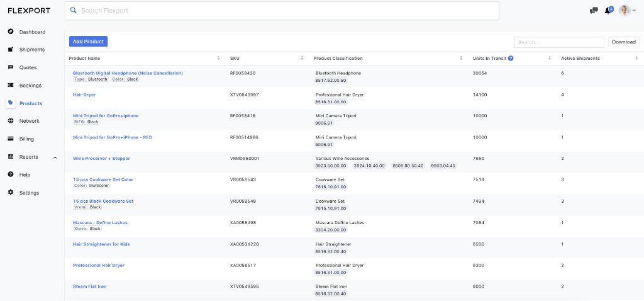644x301 pixels.
Task: Click HS code tag 9903.04.45
Action: click(443, 166)
